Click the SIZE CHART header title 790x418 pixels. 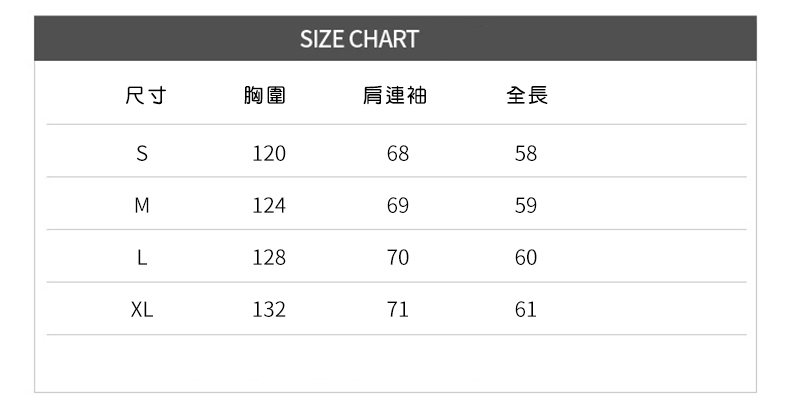point(359,40)
